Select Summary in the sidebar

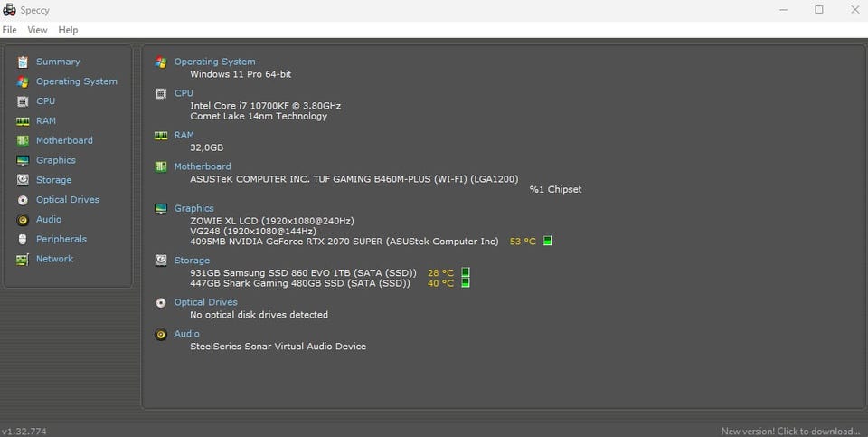[x=58, y=62]
